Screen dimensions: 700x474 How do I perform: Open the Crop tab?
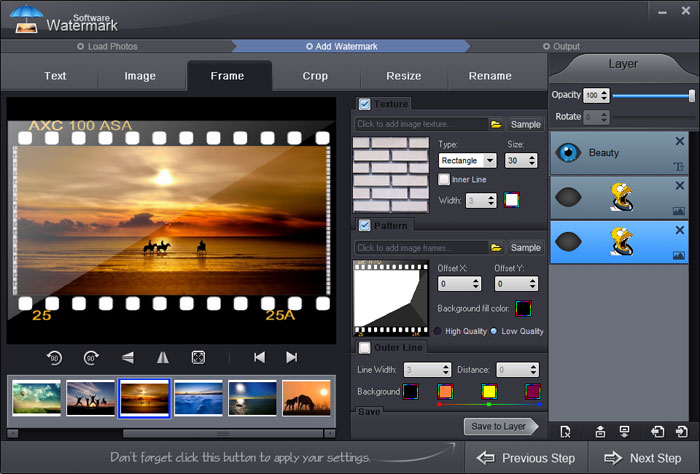click(x=315, y=76)
